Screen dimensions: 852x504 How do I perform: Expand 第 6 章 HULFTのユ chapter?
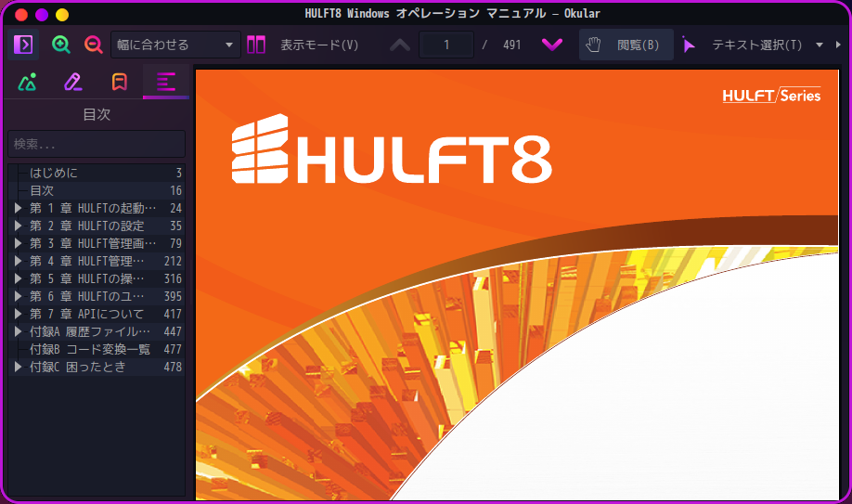point(18,296)
